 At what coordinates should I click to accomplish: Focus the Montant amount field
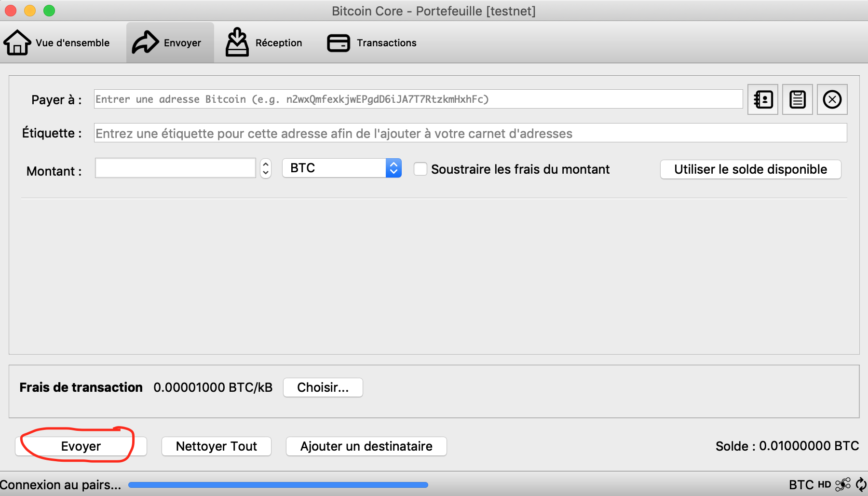[x=176, y=168]
